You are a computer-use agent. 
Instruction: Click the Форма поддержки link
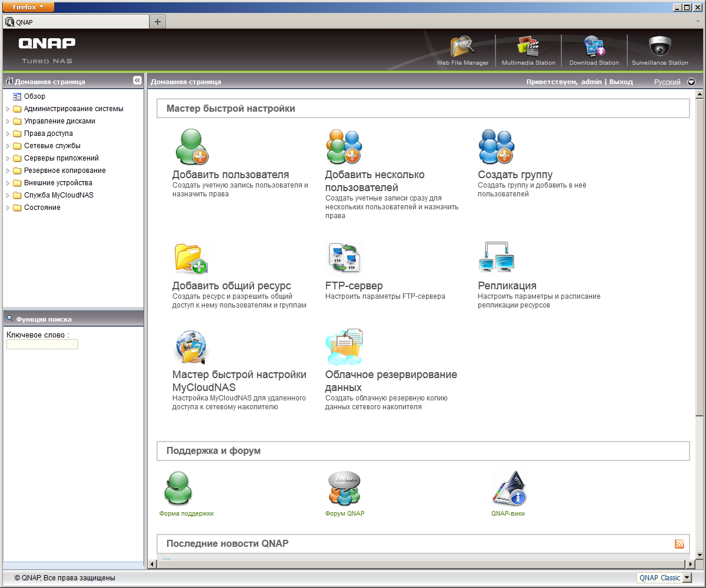pyautogui.click(x=187, y=513)
